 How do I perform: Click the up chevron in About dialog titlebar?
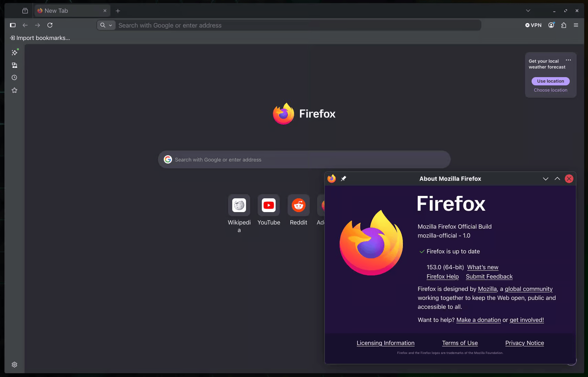(x=557, y=179)
